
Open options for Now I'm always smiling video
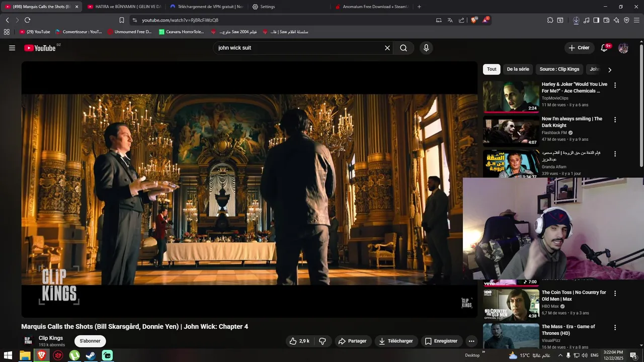click(x=615, y=120)
